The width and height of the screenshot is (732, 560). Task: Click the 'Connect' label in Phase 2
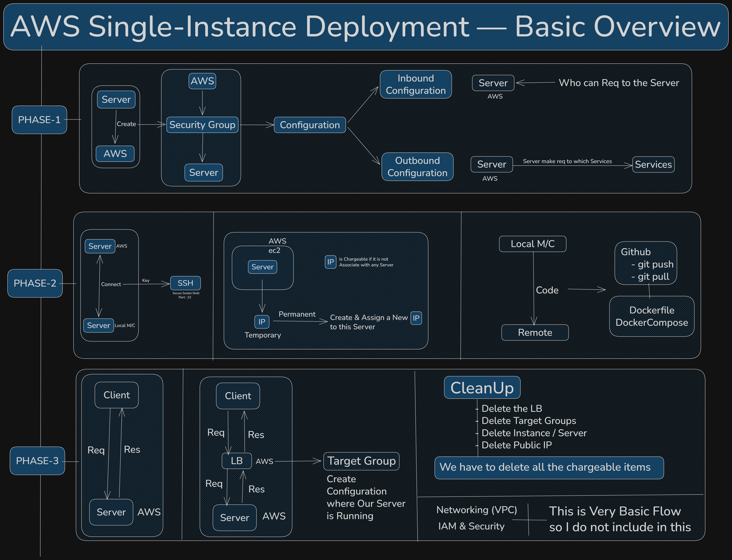111,284
